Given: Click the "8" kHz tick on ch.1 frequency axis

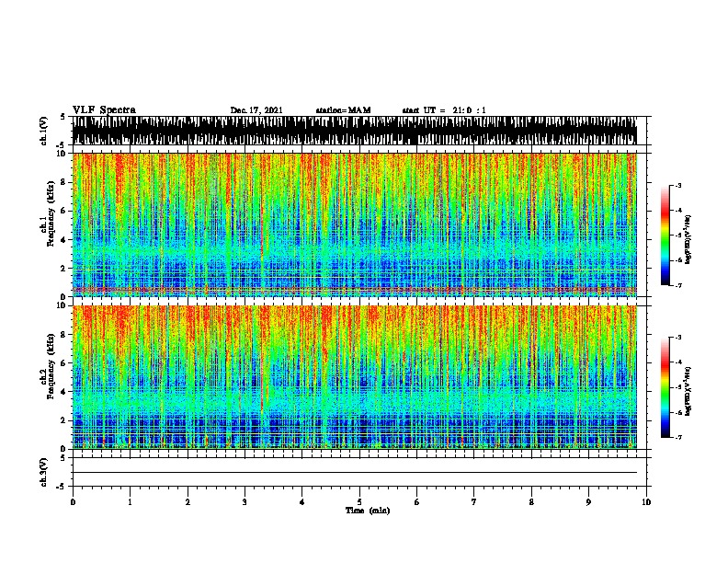Looking at the screenshot, I should (x=64, y=182).
